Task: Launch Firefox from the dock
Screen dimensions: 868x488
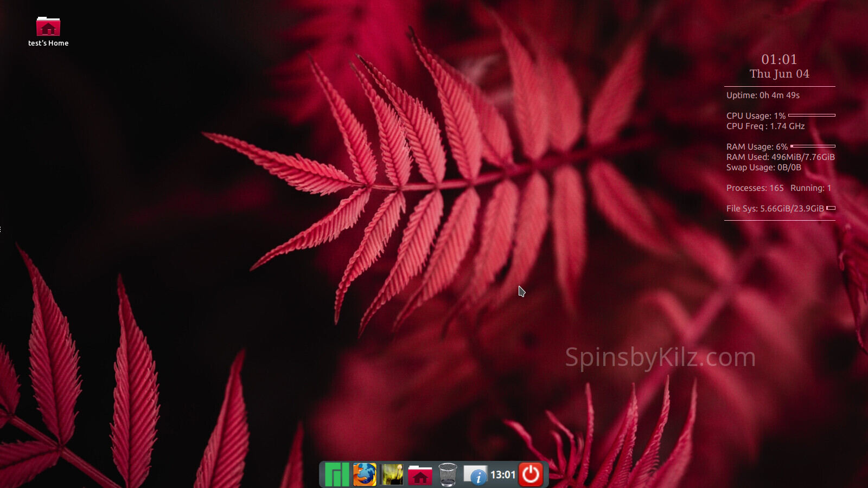Action: coord(365,474)
